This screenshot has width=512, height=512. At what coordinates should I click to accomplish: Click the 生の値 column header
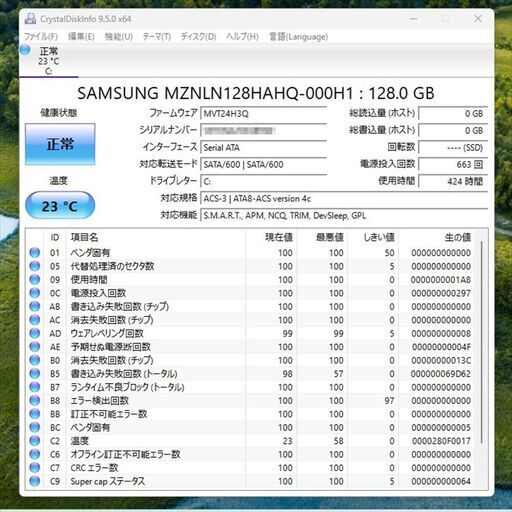(x=437, y=238)
